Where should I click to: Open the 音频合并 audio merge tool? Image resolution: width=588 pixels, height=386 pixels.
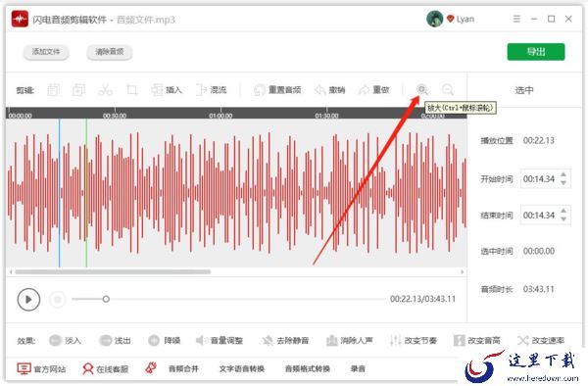point(183,369)
